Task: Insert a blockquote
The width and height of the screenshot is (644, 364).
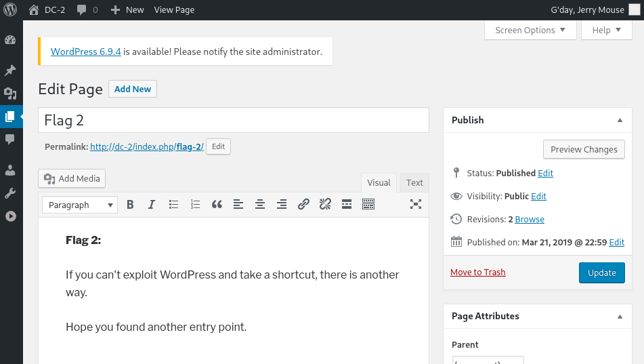Action: (x=217, y=204)
